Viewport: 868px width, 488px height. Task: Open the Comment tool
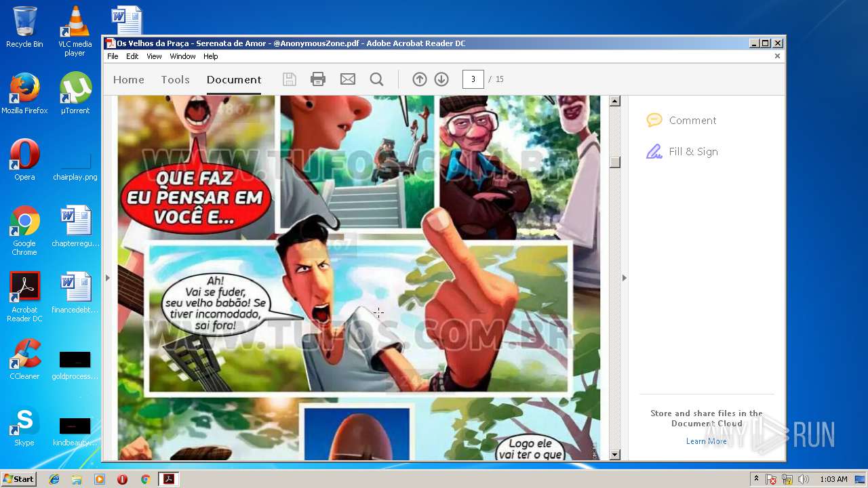(682, 121)
